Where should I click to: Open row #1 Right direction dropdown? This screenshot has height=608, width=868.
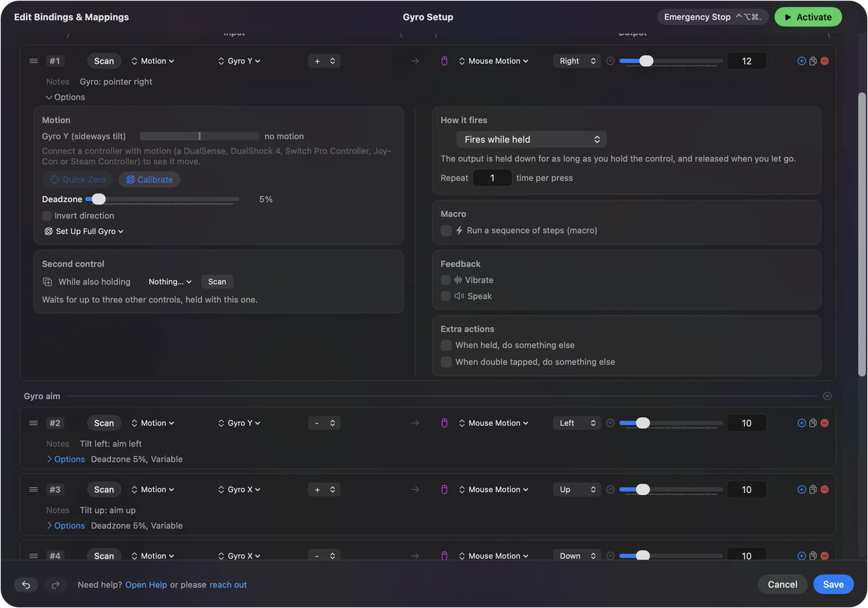click(x=577, y=61)
